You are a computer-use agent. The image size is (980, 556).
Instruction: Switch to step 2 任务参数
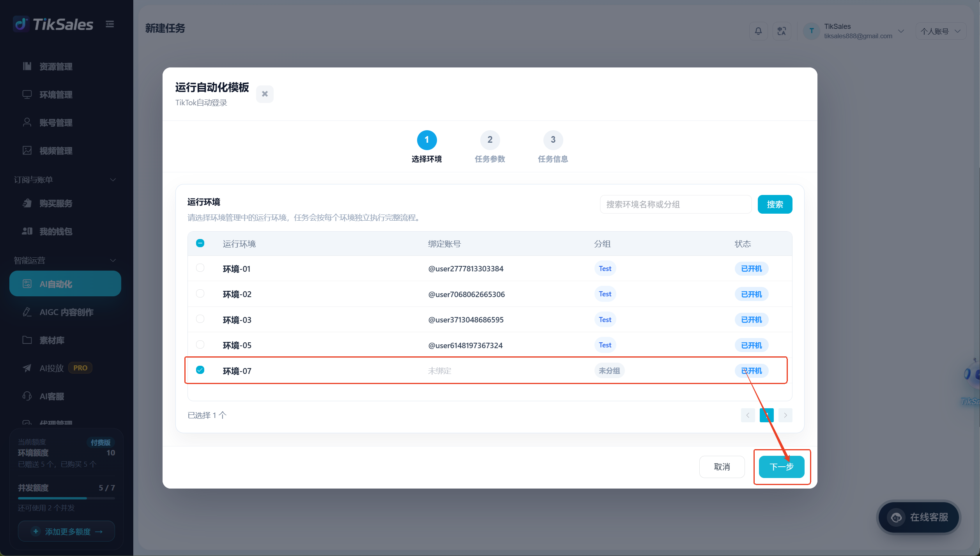pyautogui.click(x=490, y=147)
